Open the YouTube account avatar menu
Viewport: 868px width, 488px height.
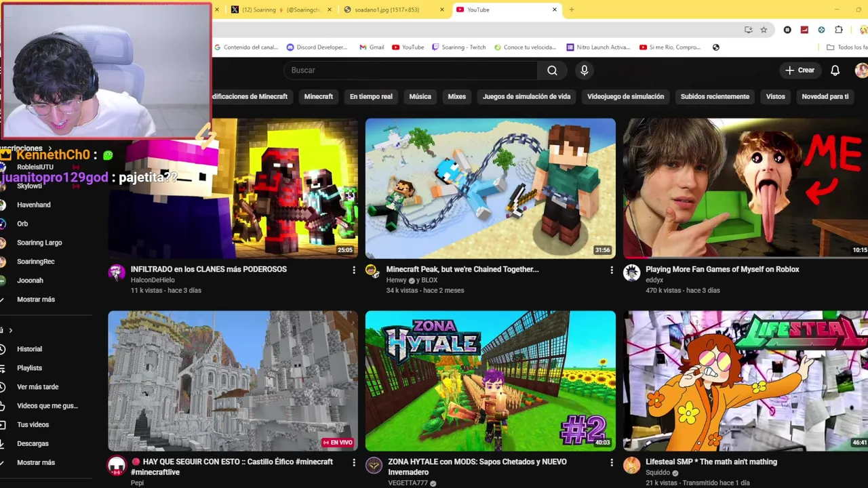861,70
